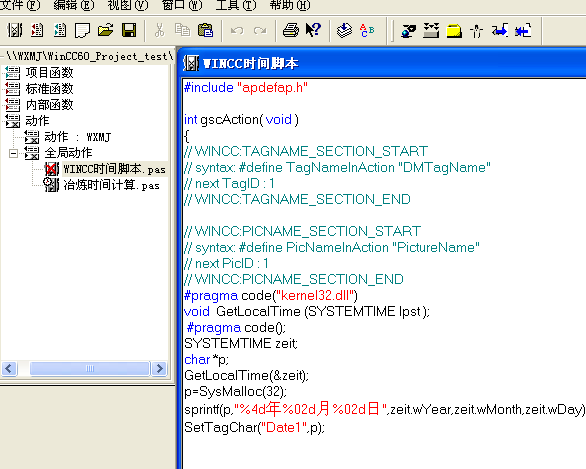Click the Paste clipboard icon

(205, 30)
